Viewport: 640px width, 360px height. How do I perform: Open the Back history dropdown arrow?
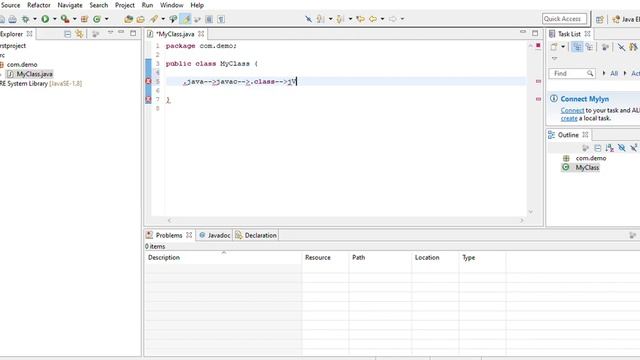[382, 19]
